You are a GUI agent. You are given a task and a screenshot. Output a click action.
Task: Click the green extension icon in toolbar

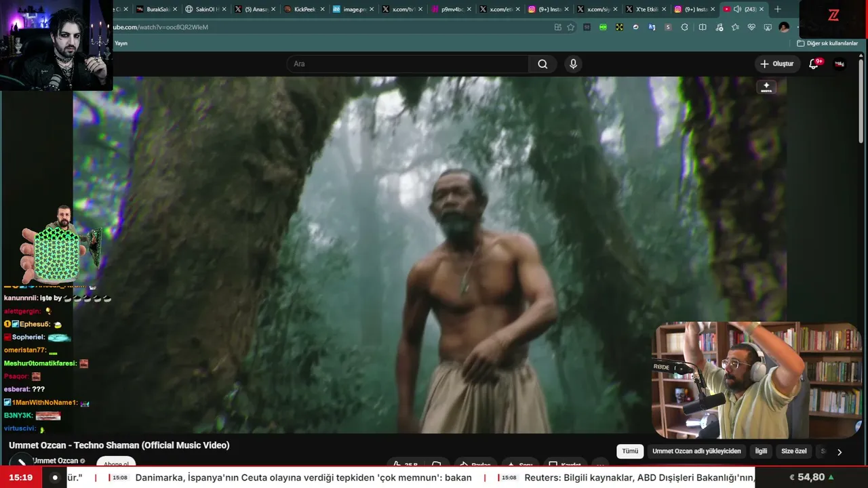coord(603,27)
